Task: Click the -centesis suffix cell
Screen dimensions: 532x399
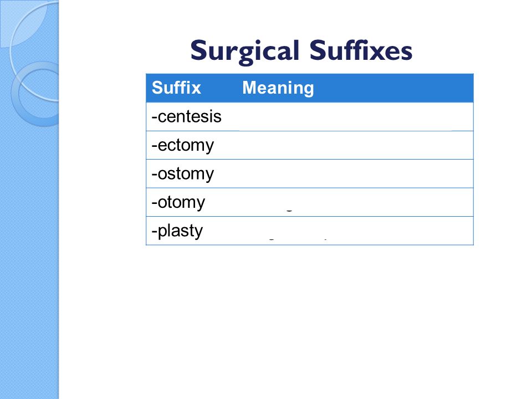Action: point(192,117)
